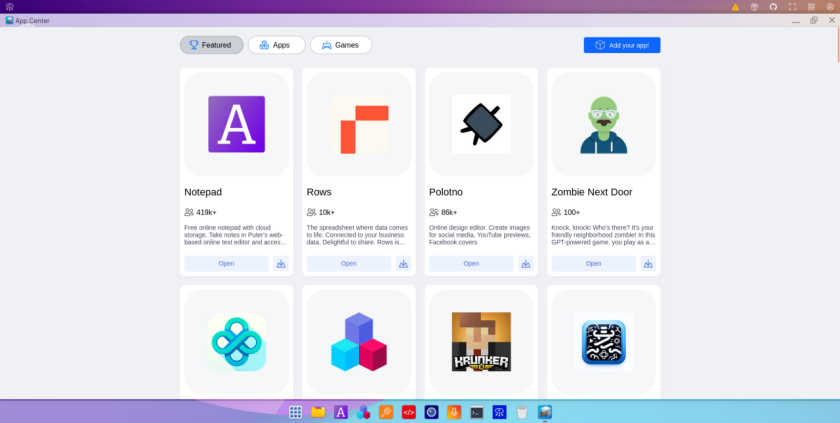Screen dimensions: 840x423
Task: Launch the colored cubes app from taskbar
Action: pyautogui.click(x=364, y=412)
